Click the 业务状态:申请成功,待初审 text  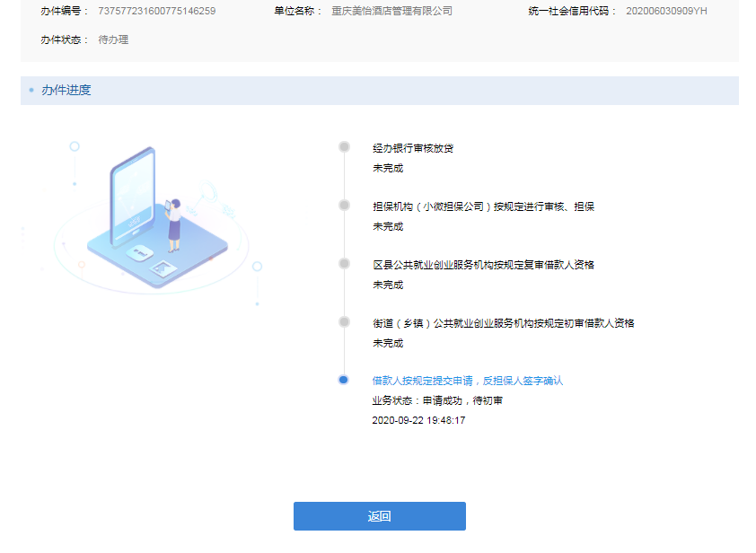tap(437, 400)
